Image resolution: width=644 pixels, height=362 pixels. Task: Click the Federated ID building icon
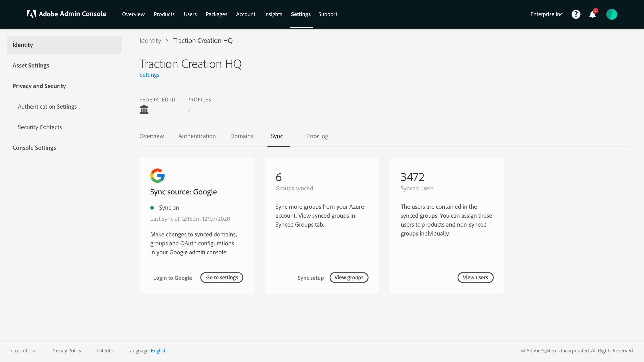(144, 109)
